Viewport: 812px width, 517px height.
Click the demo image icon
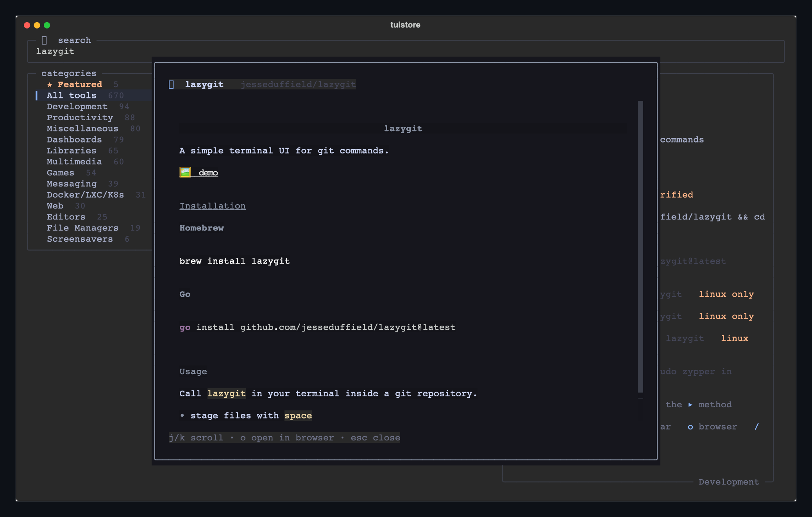point(185,172)
